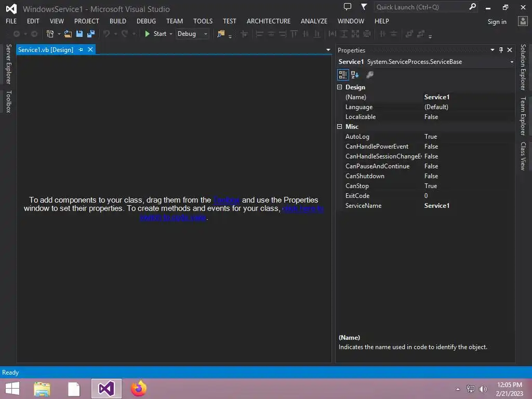The height and width of the screenshot is (399, 532).
Task: Click the account picture icon
Action: pos(523,21)
